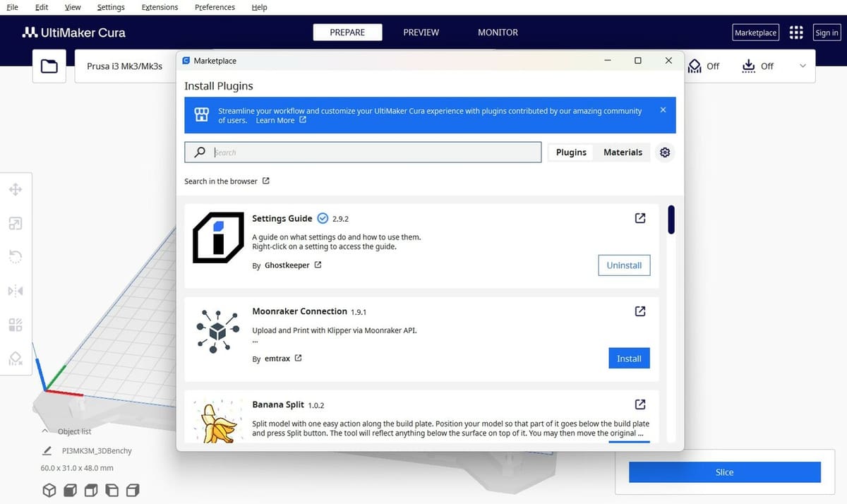This screenshot has width=847, height=504.
Task: Select the Move tool in left toolbar
Action: pos(15,189)
